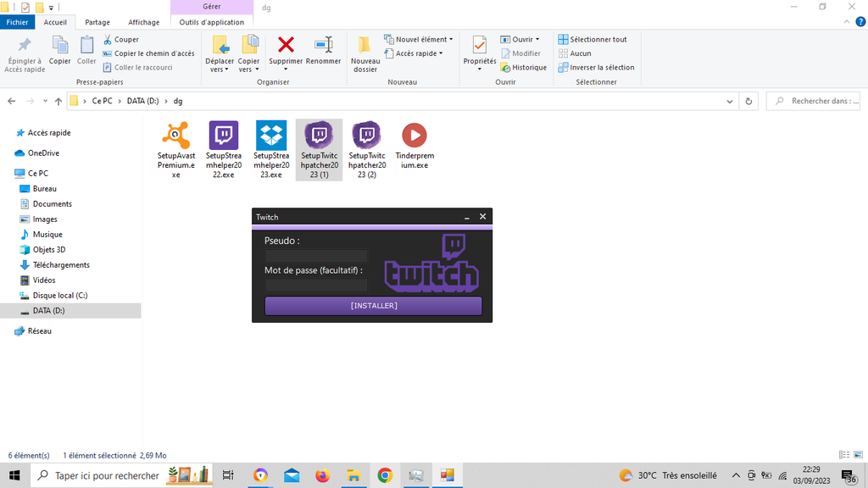Refresh the folder view
The width and height of the screenshot is (868, 488).
click(748, 102)
